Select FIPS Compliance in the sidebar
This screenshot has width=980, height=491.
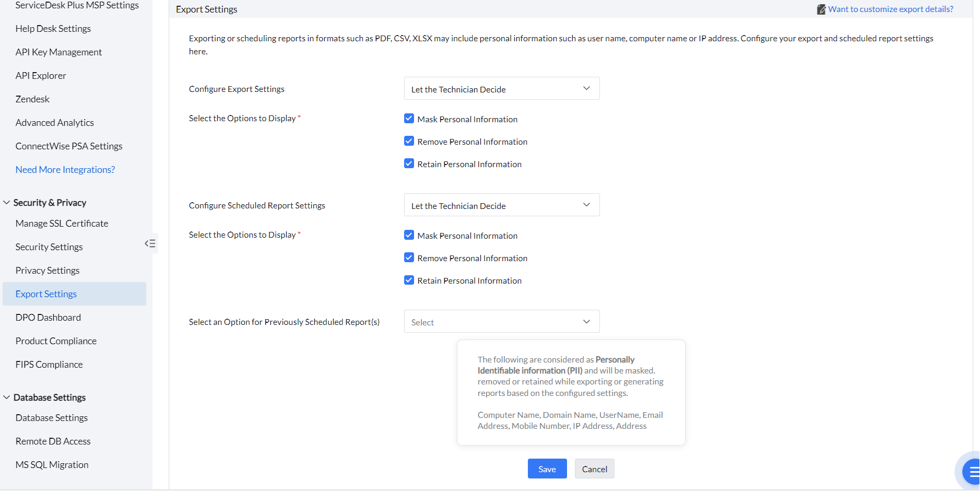(x=49, y=365)
